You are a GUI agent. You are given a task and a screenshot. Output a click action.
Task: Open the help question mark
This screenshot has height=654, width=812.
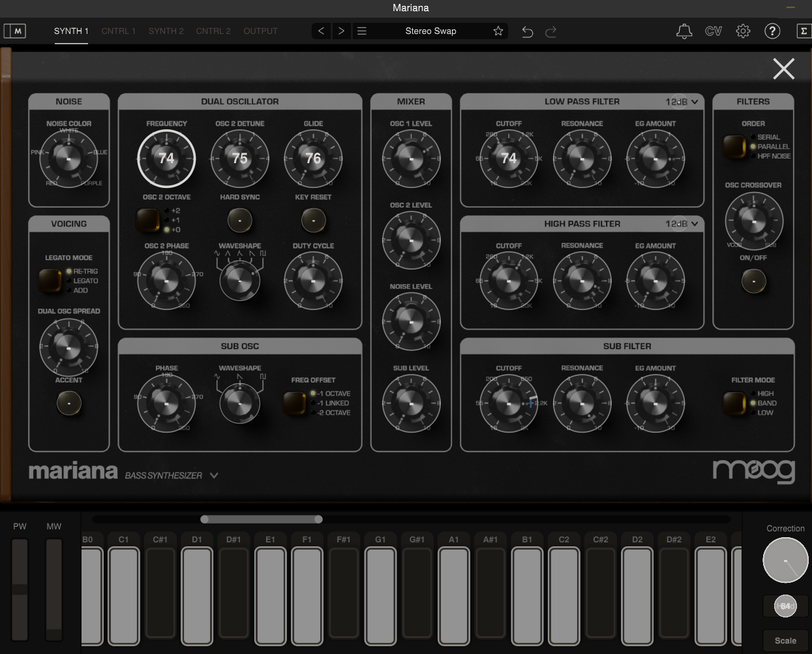(772, 31)
